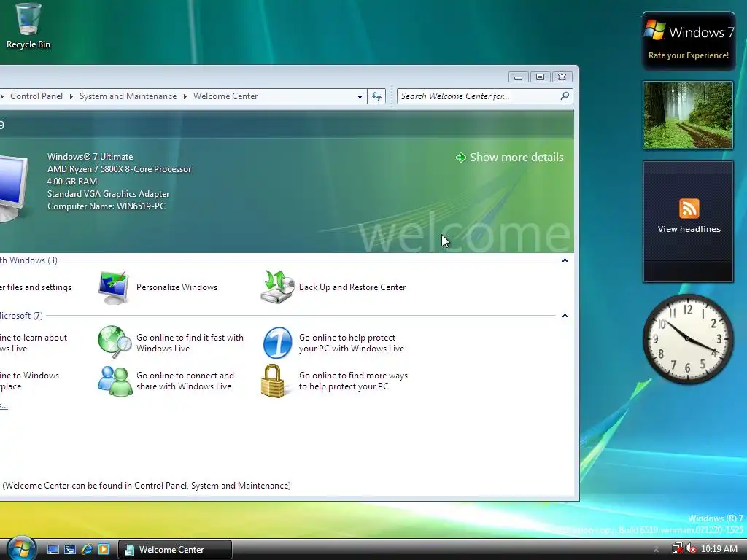The image size is (747, 560).
Task: Click the Windows 7 Ultimate edition text
Action: pos(90,157)
